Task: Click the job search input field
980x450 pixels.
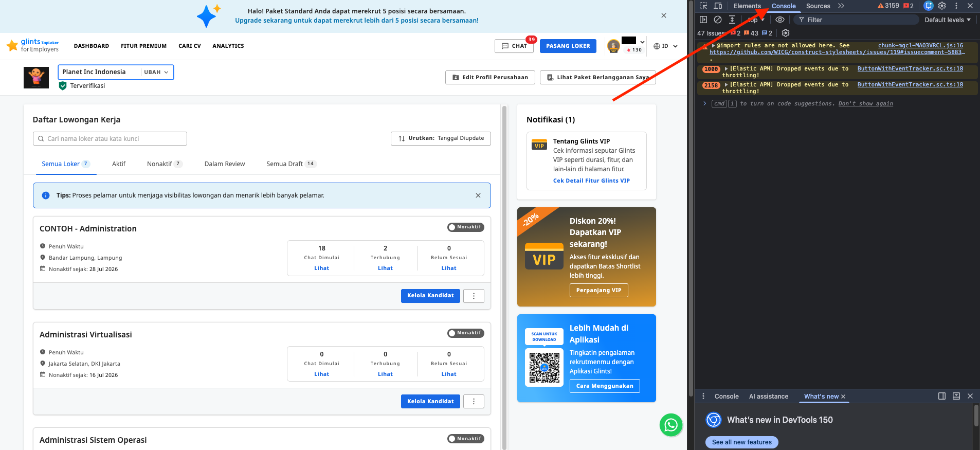Action: click(x=110, y=138)
